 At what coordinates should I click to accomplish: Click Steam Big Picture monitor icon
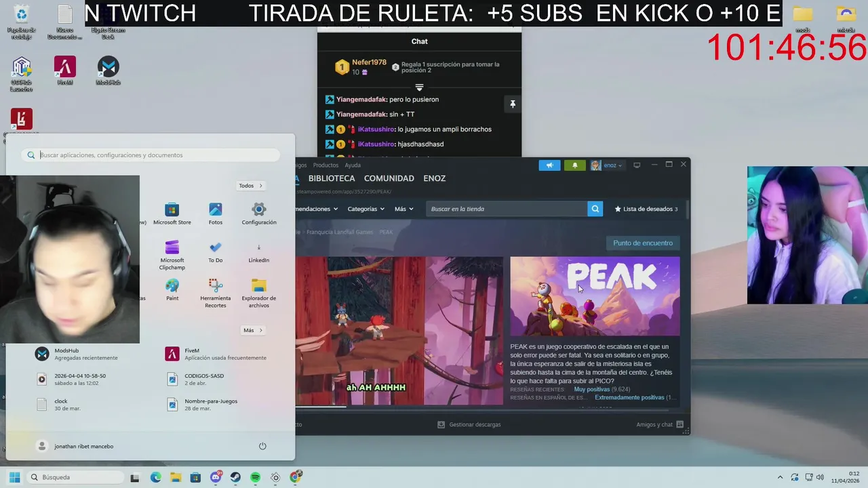point(637,165)
